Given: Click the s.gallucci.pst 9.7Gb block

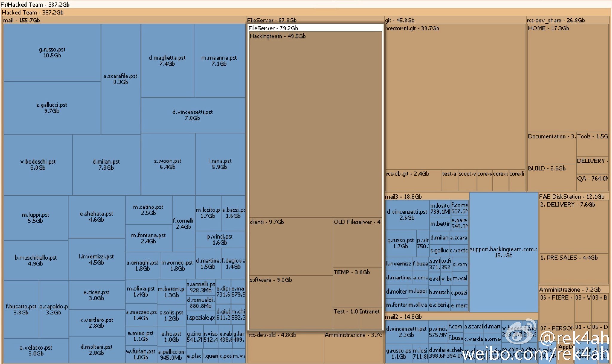Looking at the screenshot, I should pyautogui.click(x=52, y=108).
